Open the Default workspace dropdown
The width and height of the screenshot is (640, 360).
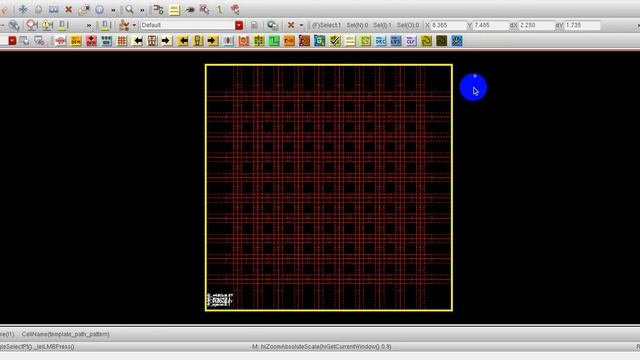[x=239, y=25]
